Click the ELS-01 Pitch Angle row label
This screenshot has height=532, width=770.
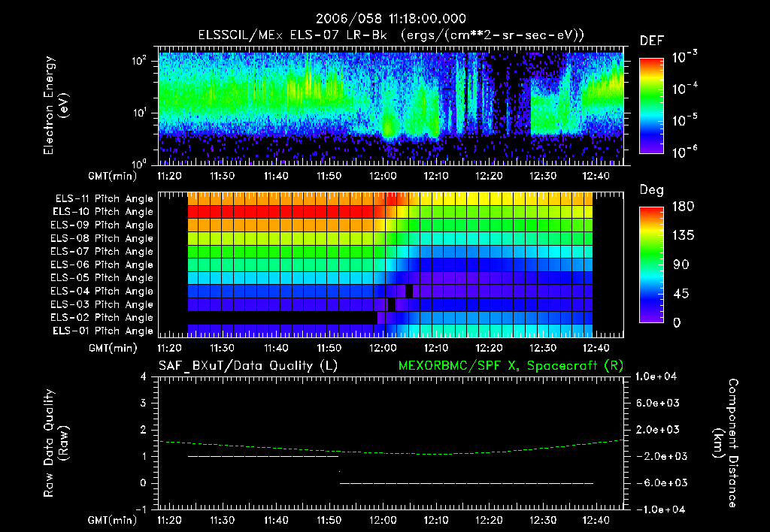(x=103, y=331)
